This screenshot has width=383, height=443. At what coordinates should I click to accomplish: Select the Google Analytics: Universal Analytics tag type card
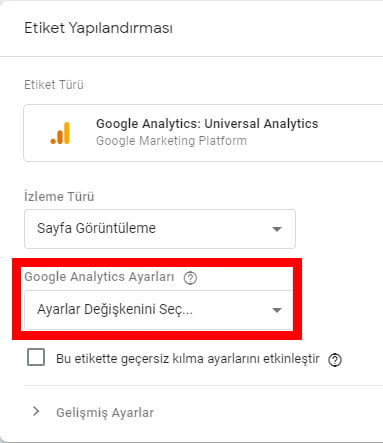(x=203, y=133)
